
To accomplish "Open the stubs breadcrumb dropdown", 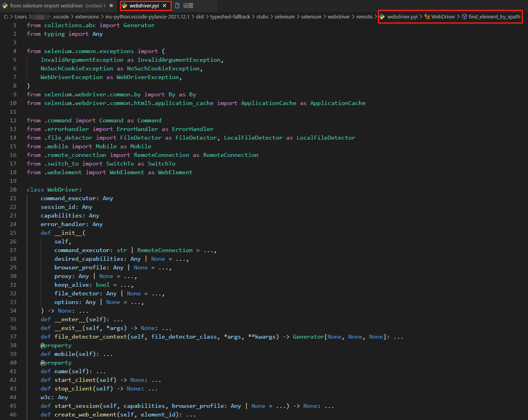I will pyautogui.click(x=263, y=17).
